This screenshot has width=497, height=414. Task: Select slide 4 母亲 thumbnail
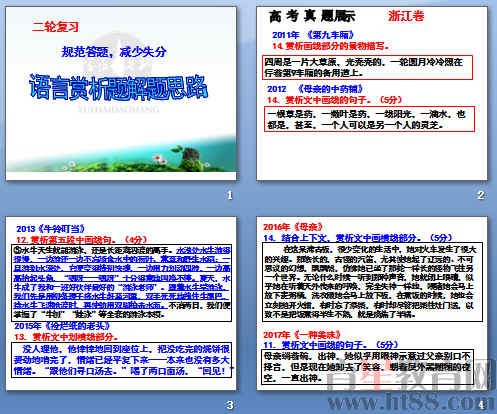(372, 303)
